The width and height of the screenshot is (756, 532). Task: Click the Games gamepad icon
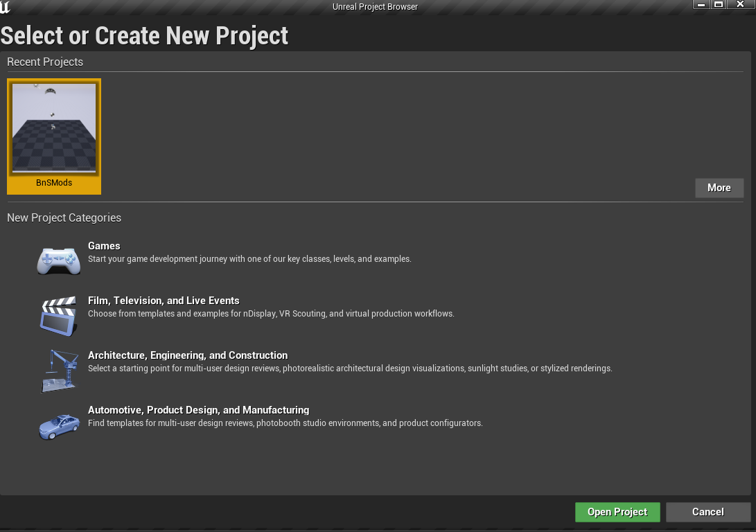[59, 260]
